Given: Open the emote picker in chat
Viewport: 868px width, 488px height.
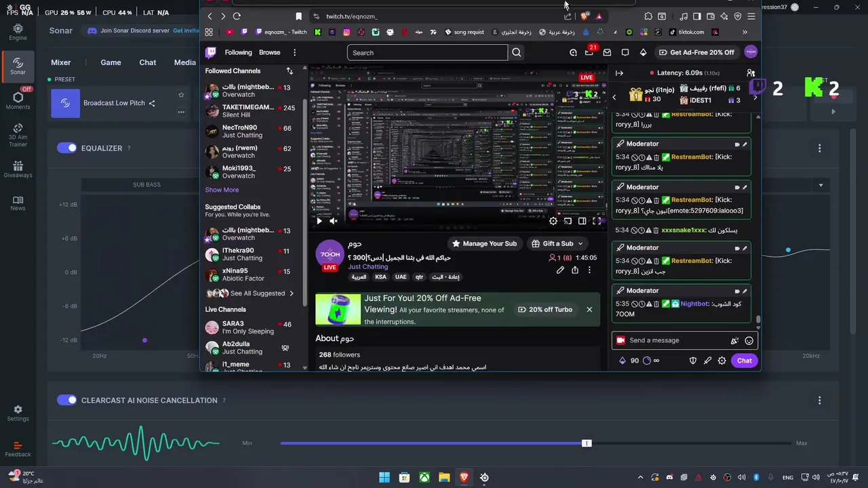Looking at the screenshot, I should (749, 340).
